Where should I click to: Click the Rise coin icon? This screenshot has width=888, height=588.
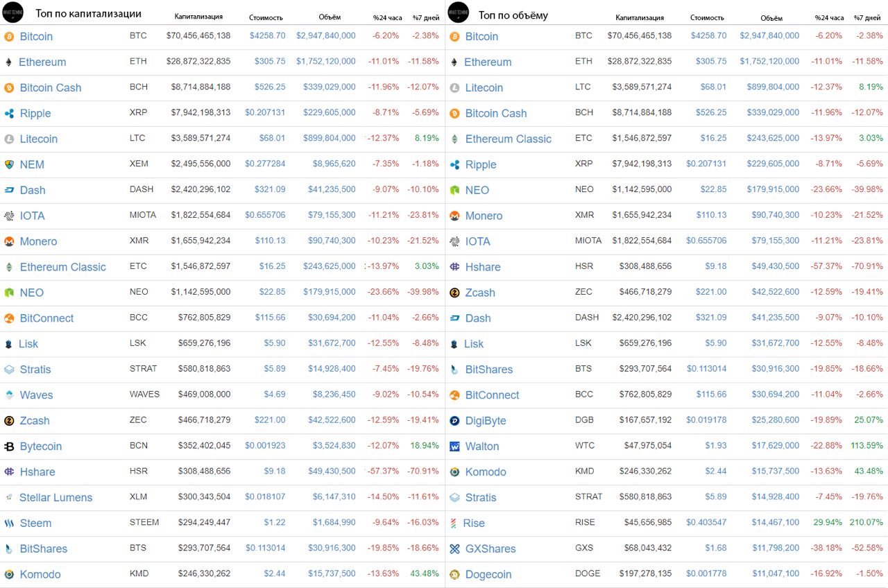click(x=454, y=524)
